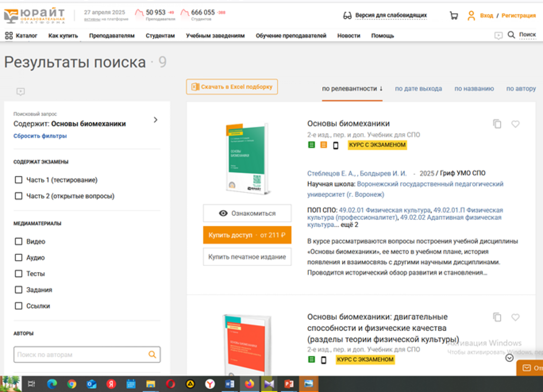
Task: Click user profile icon near Вход
Action: pos(471,15)
